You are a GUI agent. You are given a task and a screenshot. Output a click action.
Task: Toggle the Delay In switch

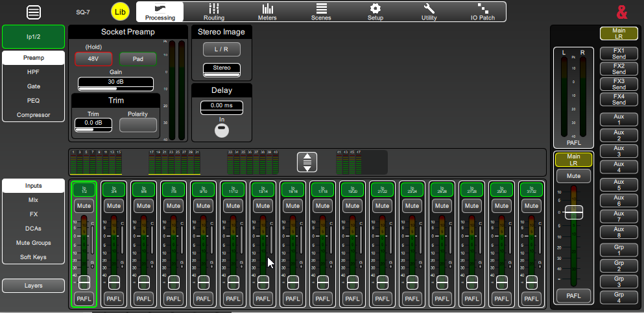pyautogui.click(x=222, y=131)
